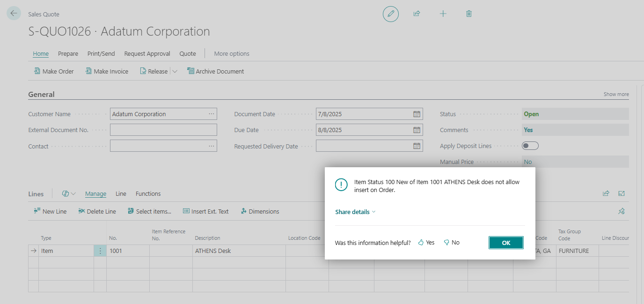Click FURNITURE tax group cell
The image size is (644, 304).
[577, 251]
